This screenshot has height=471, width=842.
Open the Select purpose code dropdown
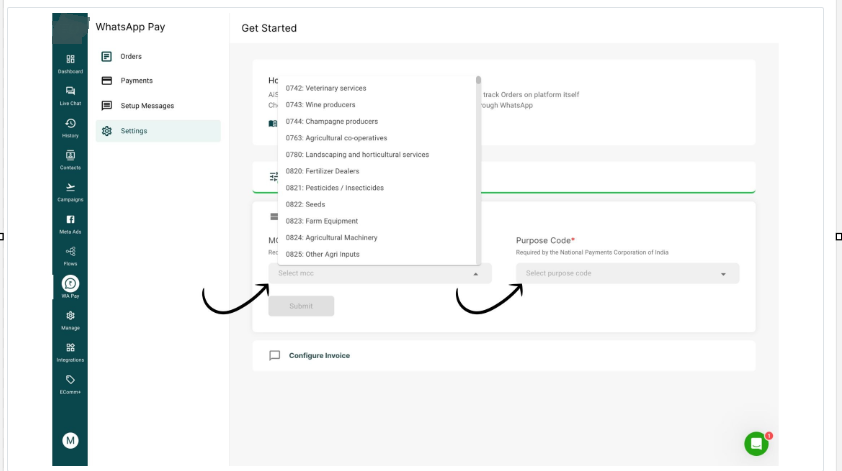pyautogui.click(x=627, y=273)
